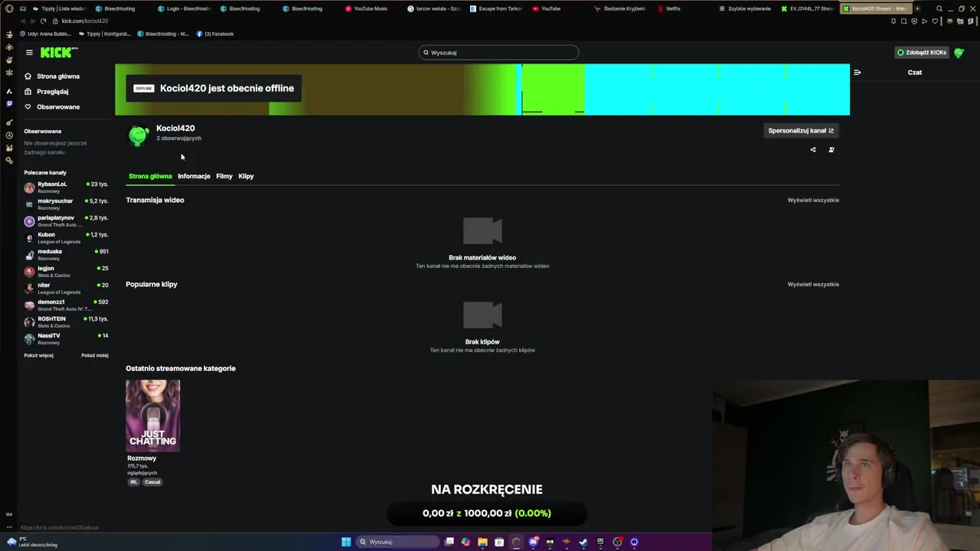980x551 pixels.
Task: Open Steam from the taskbar
Action: pyautogui.click(x=583, y=542)
